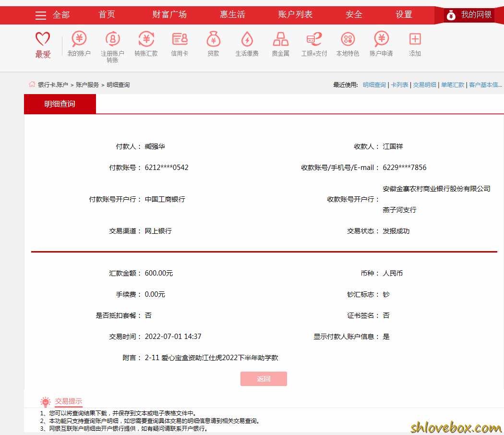Click 是 value beside 显示付款人账户信息
The height and width of the screenshot is (435, 504).
pos(386,337)
